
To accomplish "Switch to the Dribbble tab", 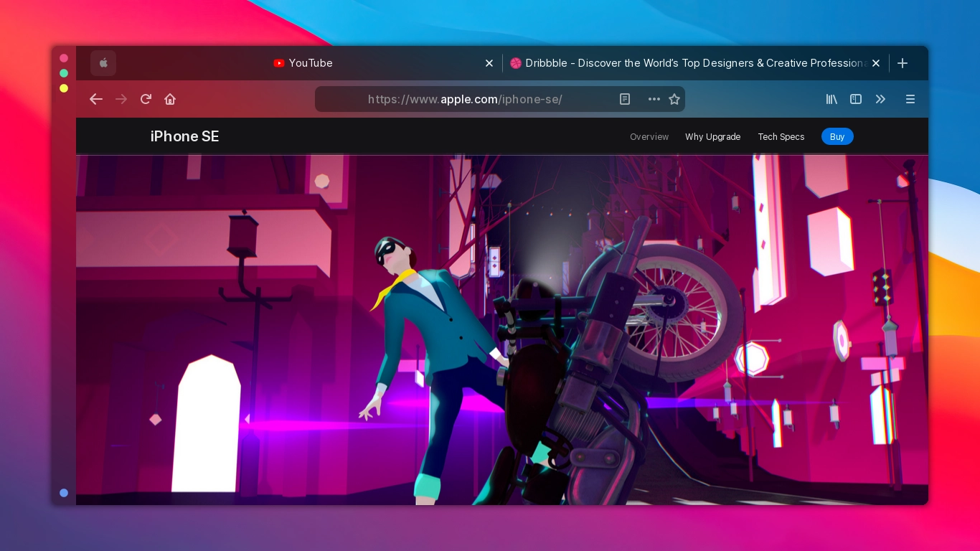I will tap(695, 63).
